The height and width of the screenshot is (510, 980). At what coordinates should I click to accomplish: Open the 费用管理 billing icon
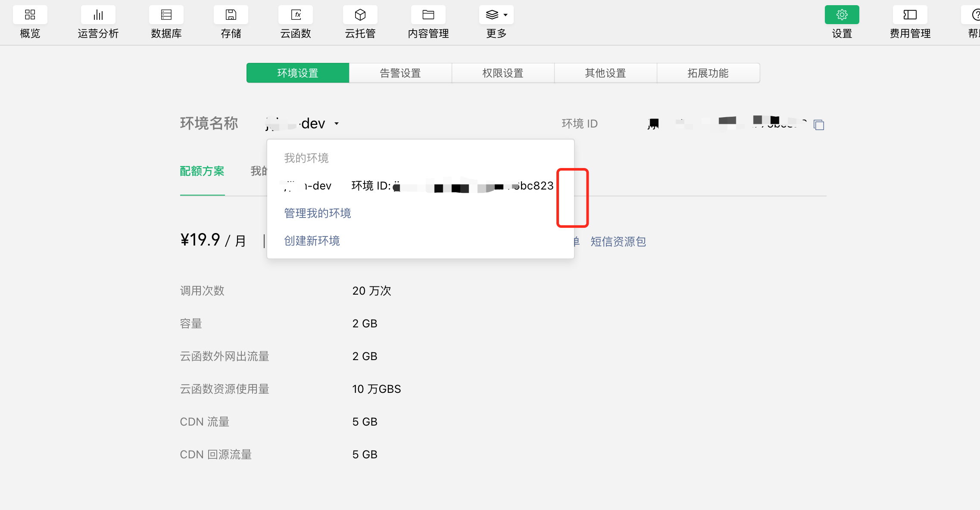pyautogui.click(x=910, y=15)
